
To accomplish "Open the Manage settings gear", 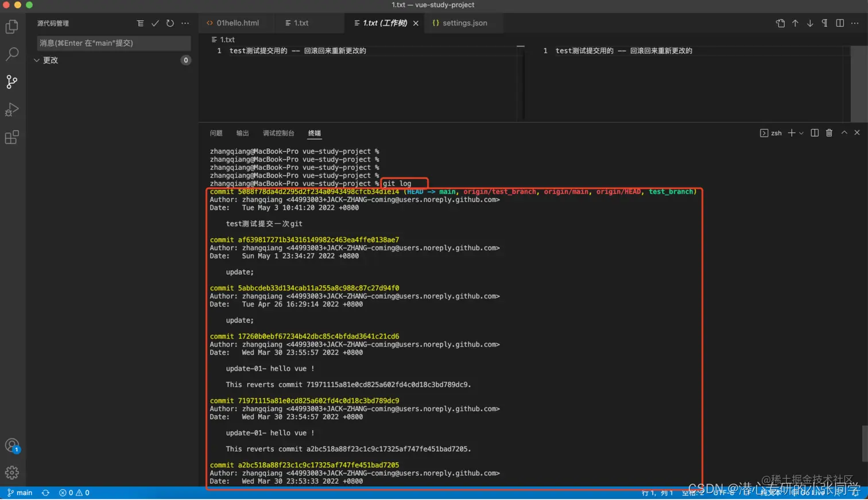I will point(12,472).
